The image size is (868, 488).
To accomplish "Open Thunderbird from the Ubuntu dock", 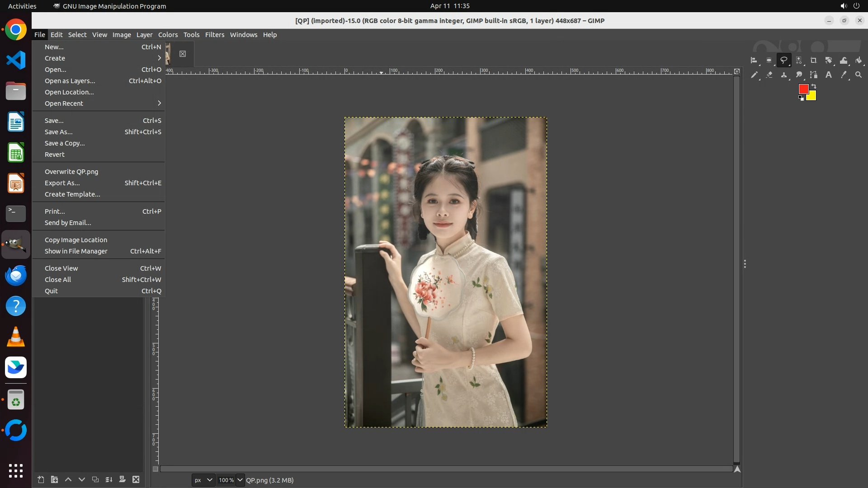I will tap(16, 275).
